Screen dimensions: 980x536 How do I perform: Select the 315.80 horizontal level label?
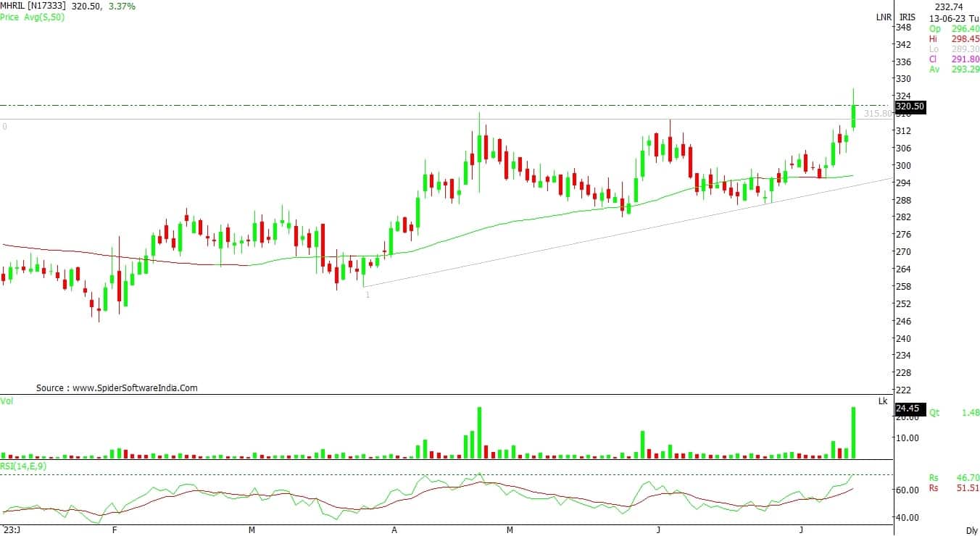coord(878,114)
